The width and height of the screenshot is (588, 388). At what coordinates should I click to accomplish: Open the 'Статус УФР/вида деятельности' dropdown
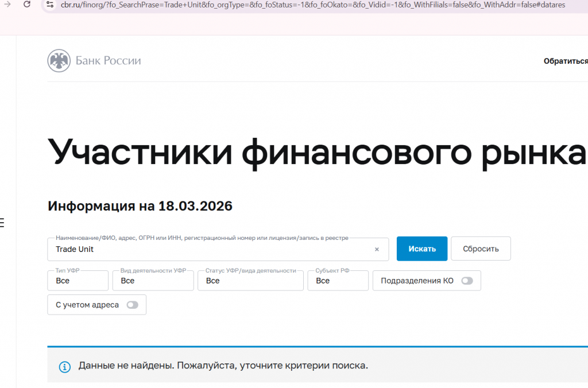coord(250,280)
